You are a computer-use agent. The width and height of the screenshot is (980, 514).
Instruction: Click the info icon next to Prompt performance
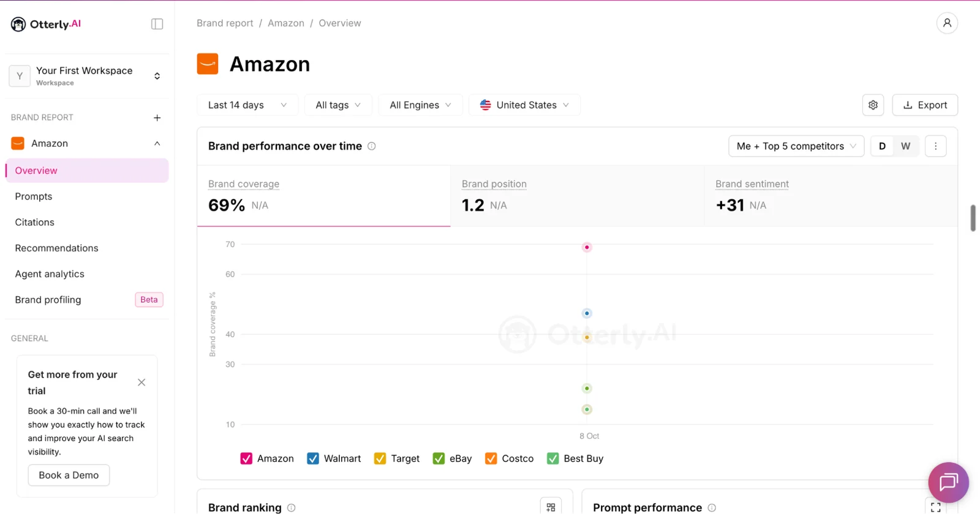click(x=712, y=508)
